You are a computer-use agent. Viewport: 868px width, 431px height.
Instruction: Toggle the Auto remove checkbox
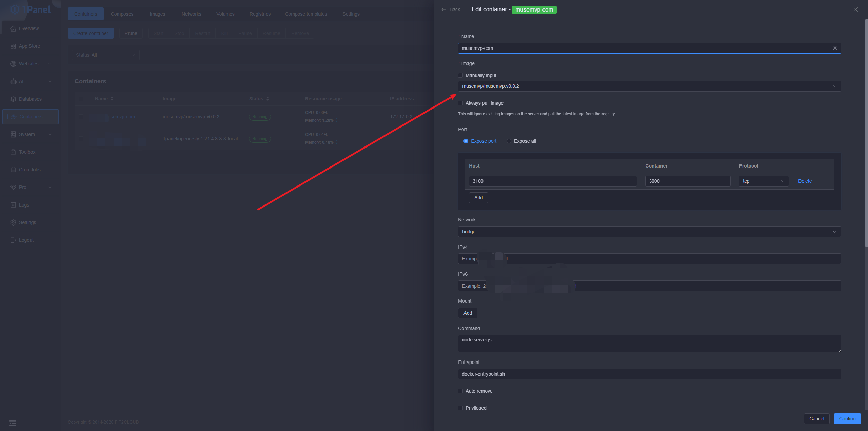coord(460,391)
